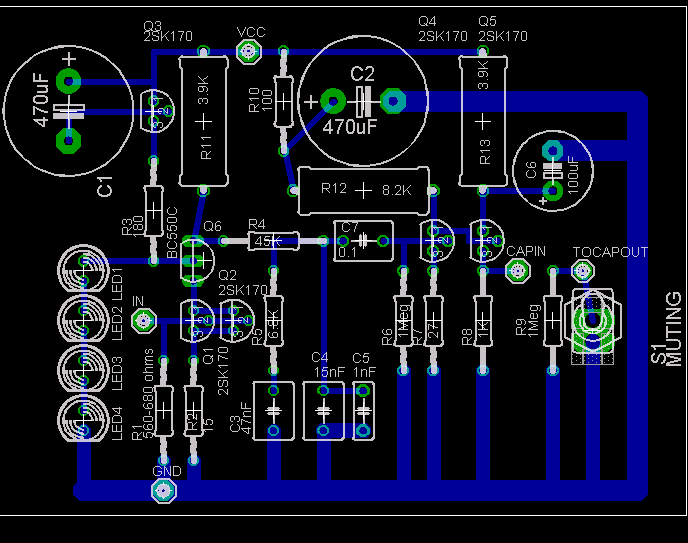This screenshot has height=543, width=688.
Task: Select the R13 3.9K resistor
Action: tap(483, 121)
